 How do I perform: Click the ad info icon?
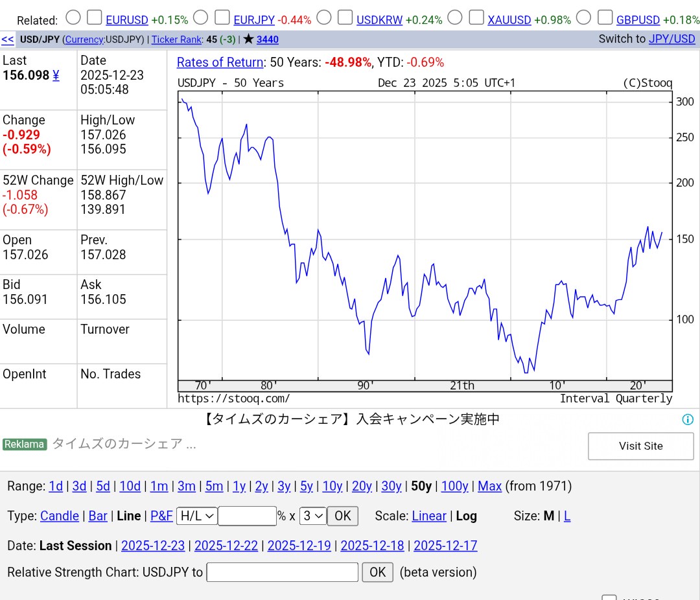tap(688, 419)
